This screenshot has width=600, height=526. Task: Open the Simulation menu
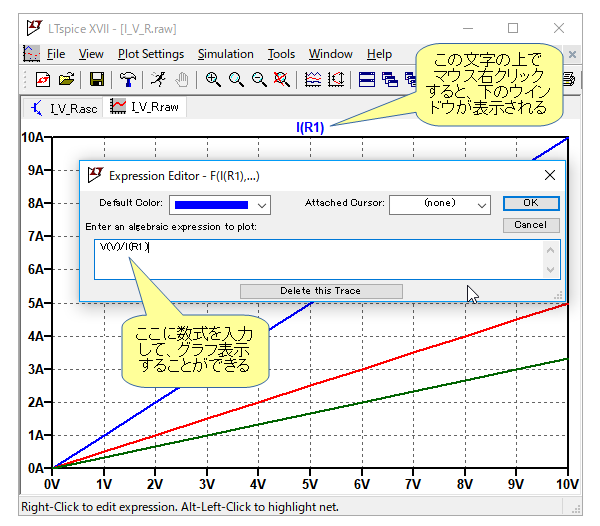[225, 54]
